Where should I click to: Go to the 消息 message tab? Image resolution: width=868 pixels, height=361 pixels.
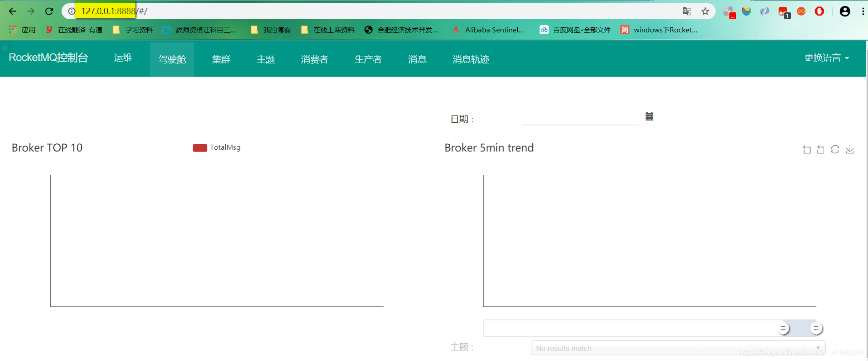[417, 59]
